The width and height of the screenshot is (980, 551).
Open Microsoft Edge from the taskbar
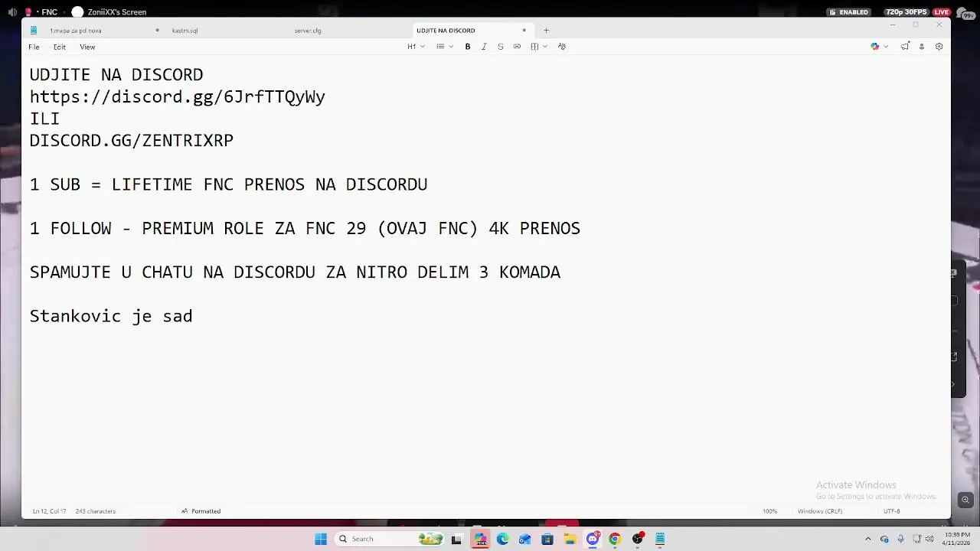click(x=502, y=539)
